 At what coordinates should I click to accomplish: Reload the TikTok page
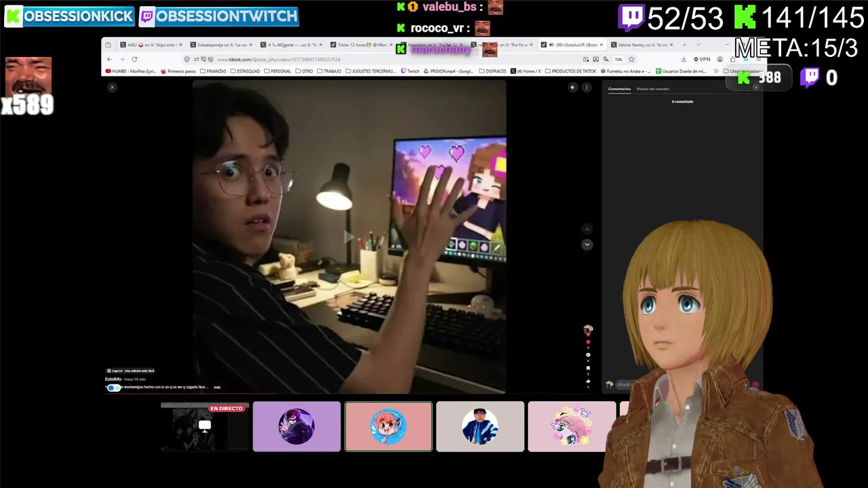pos(134,59)
